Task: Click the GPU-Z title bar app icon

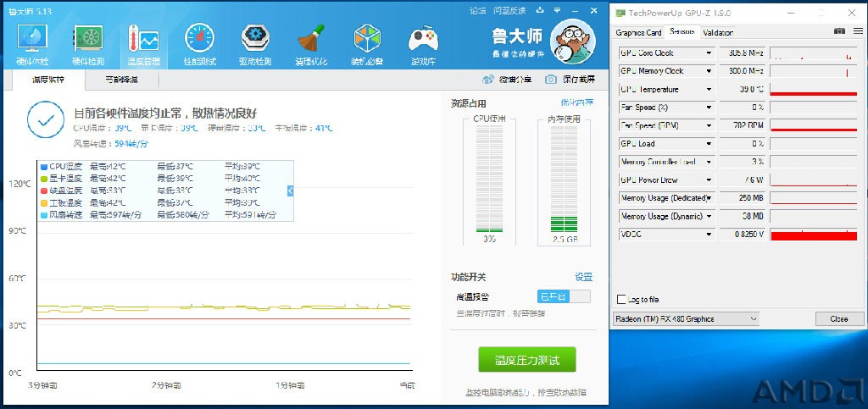Action: pyautogui.click(x=620, y=13)
